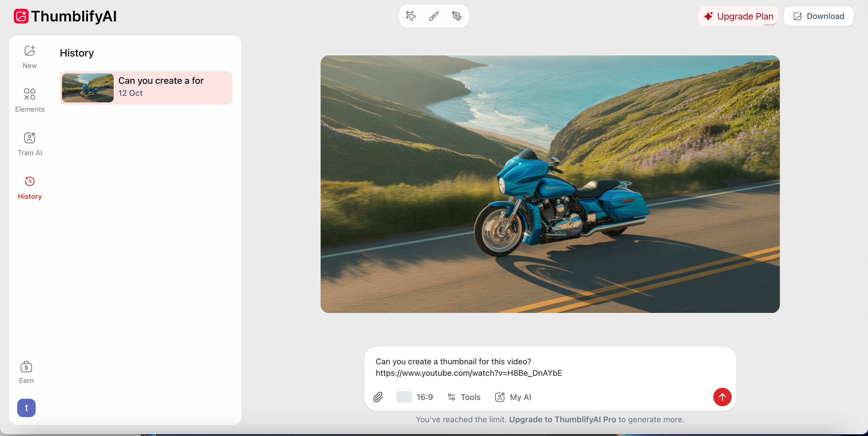
Task: Select the History sidebar tab
Action: tap(30, 187)
